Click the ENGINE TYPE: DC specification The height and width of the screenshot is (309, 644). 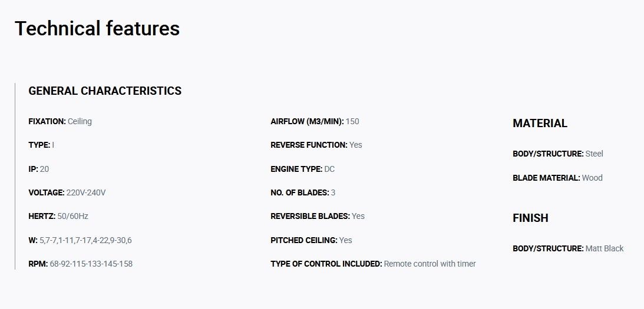[303, 169]
